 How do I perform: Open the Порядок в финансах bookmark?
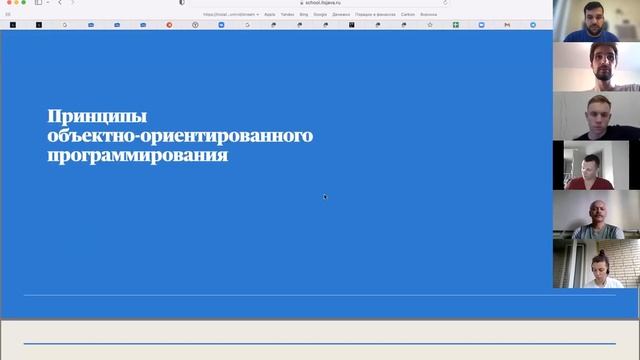click(375, 14)
